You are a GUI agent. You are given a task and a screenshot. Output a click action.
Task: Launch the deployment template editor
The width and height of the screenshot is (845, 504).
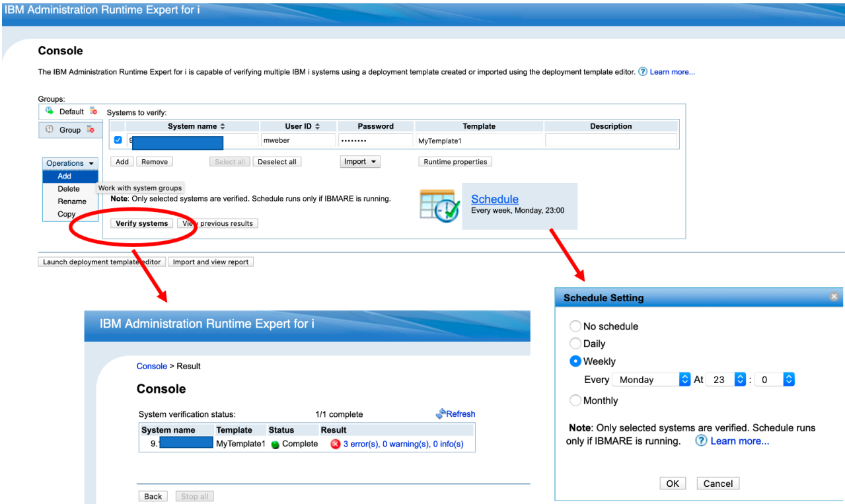102,262
